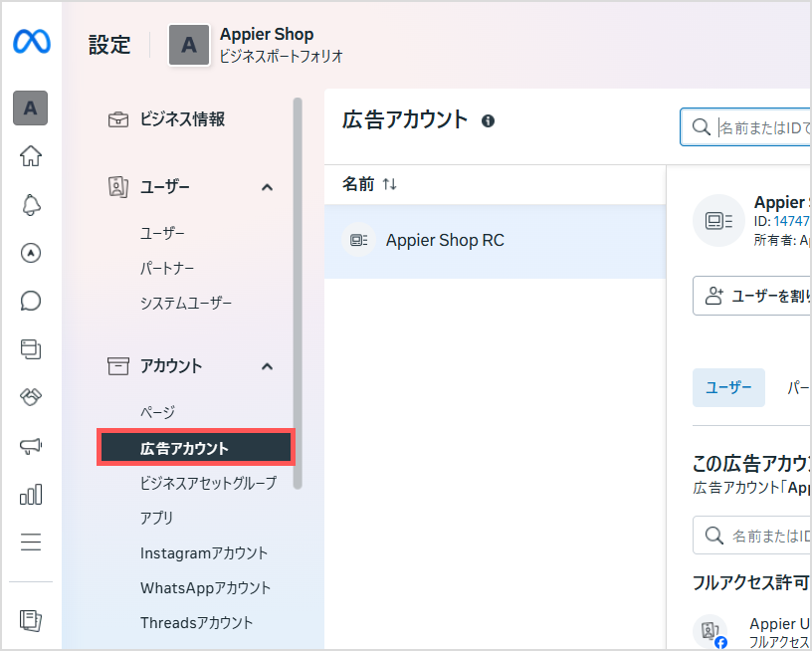Click the 設定 page title

(109, 45)
